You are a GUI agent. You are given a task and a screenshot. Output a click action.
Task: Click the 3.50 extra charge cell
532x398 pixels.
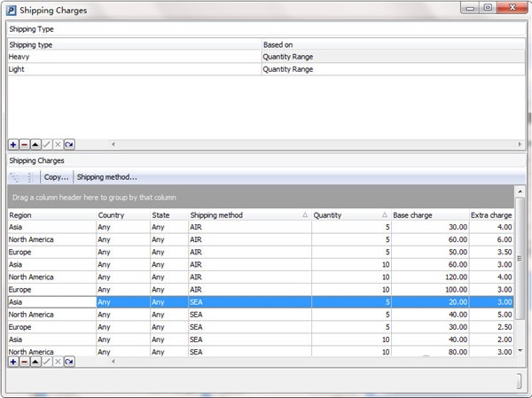491,252
